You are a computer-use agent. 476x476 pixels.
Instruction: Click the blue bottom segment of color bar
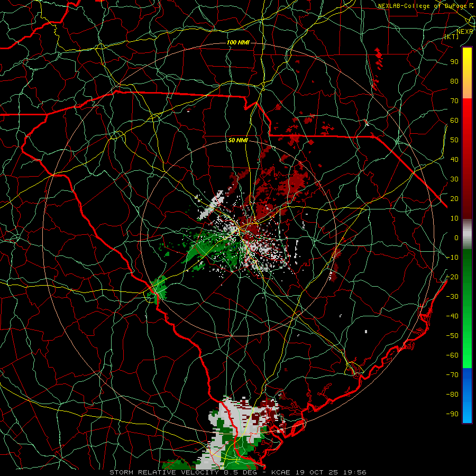(467, 396)
